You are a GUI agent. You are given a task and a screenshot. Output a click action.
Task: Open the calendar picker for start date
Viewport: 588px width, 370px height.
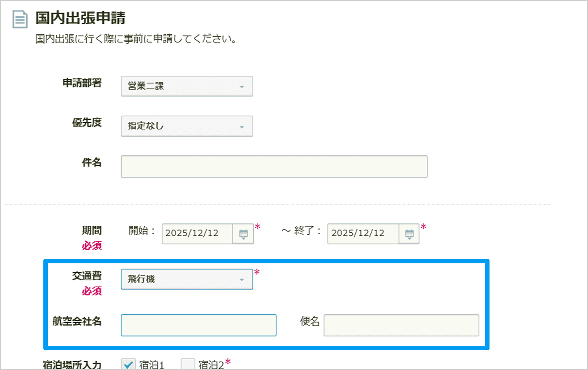tap(244, 234)
